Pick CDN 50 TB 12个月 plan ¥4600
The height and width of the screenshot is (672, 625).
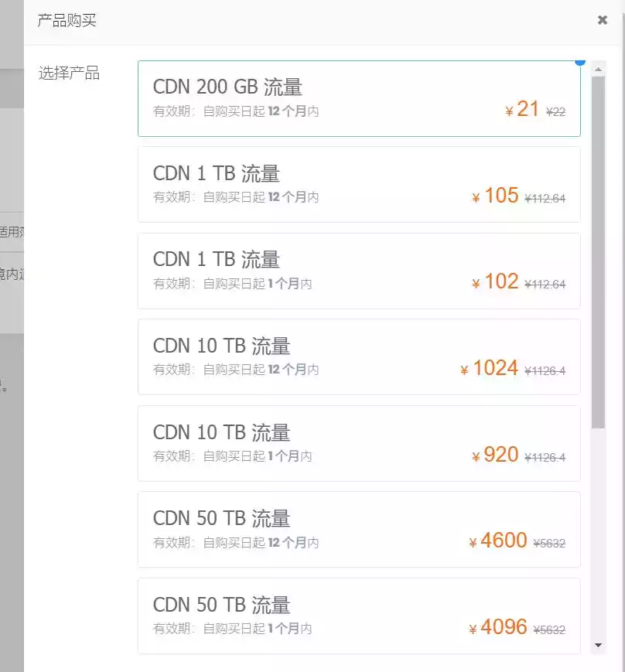coord(359,530)
